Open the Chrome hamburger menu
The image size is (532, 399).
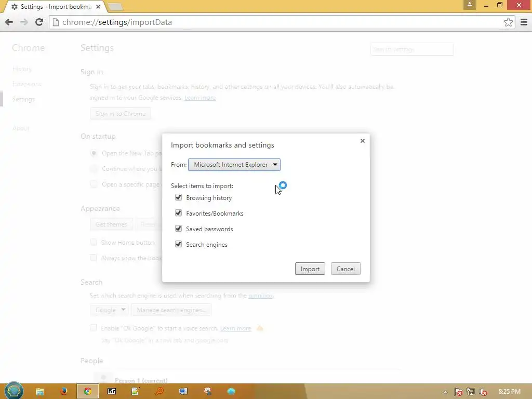[524, 22]
